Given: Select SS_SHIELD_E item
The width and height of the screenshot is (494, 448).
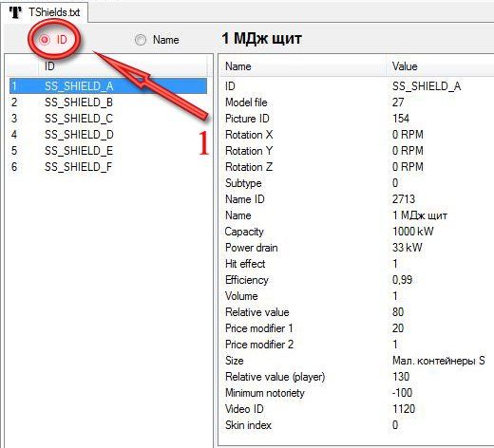Looking at the screenshot, I should coord(108,151).
